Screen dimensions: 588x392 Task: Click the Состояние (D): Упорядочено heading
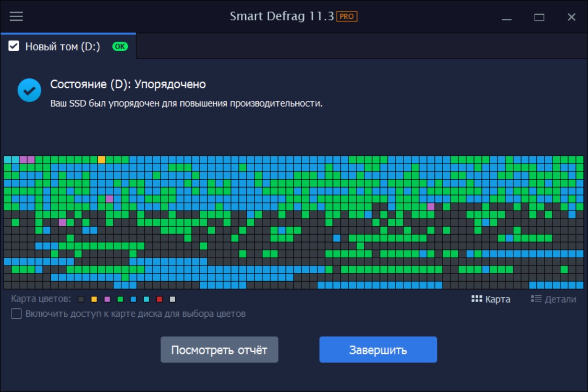point(128,84)
